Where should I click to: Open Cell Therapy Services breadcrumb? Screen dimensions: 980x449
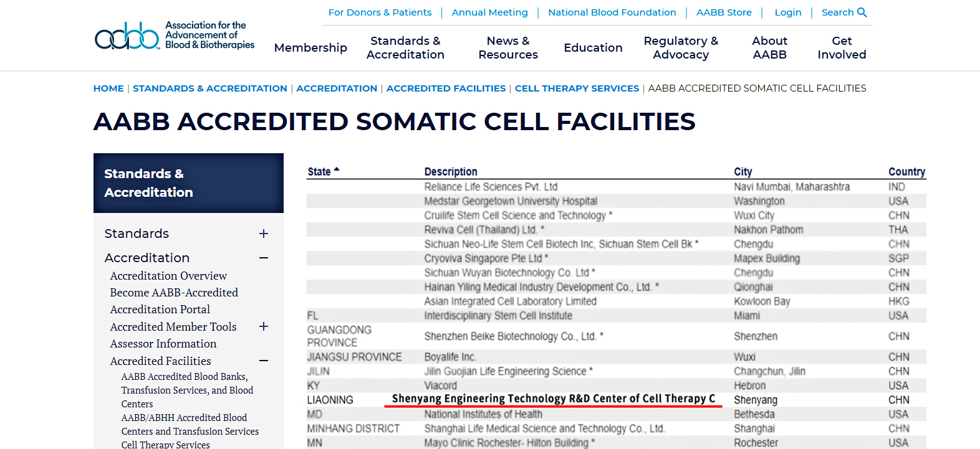(x=577, y=88)
